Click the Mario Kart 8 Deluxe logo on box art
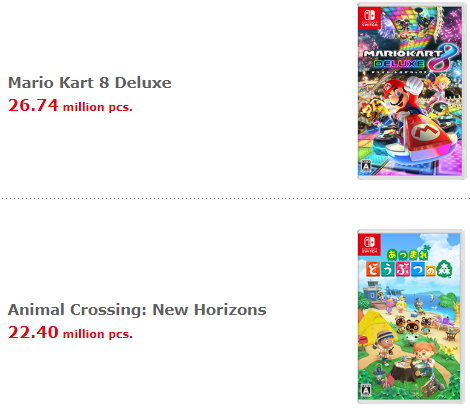The height and width of the screenshot is (412, 470). (411, 60)
